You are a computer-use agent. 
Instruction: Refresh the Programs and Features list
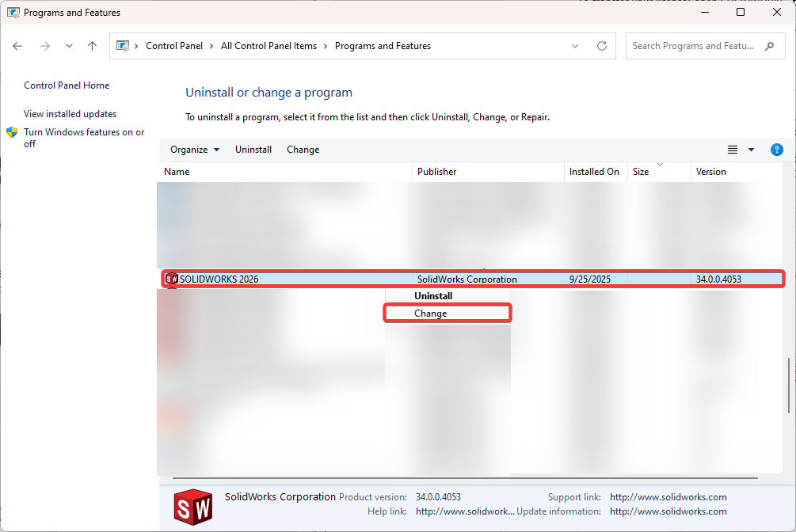tap(602, 46)
